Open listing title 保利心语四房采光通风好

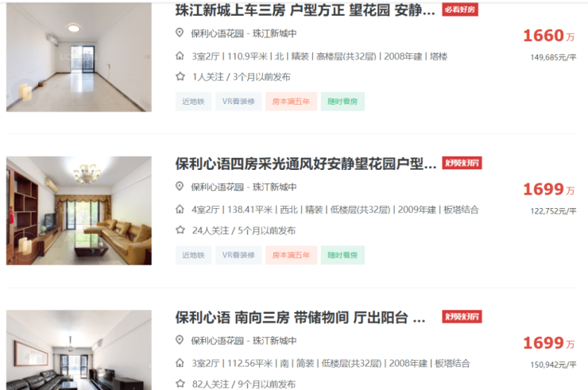[306, 164]
